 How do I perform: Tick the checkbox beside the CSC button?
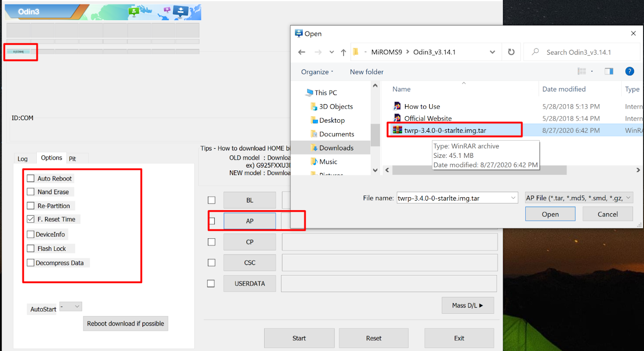point(211,262)
